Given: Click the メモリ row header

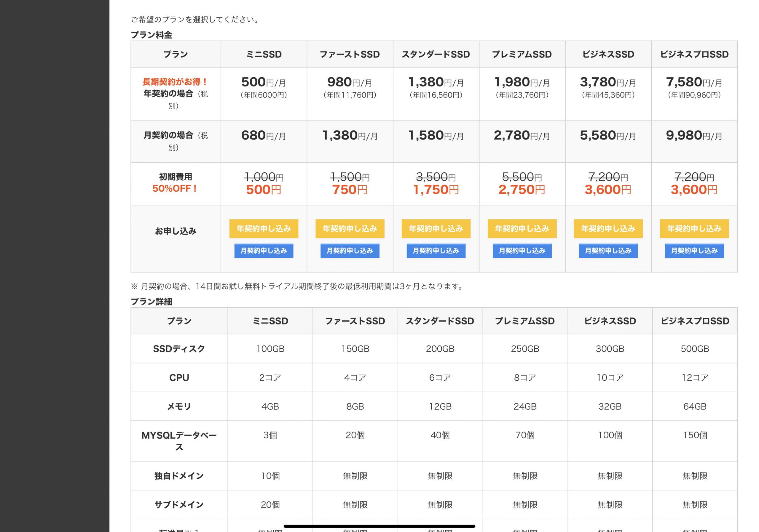Looking at the screenshot, I should pos(179,406).
